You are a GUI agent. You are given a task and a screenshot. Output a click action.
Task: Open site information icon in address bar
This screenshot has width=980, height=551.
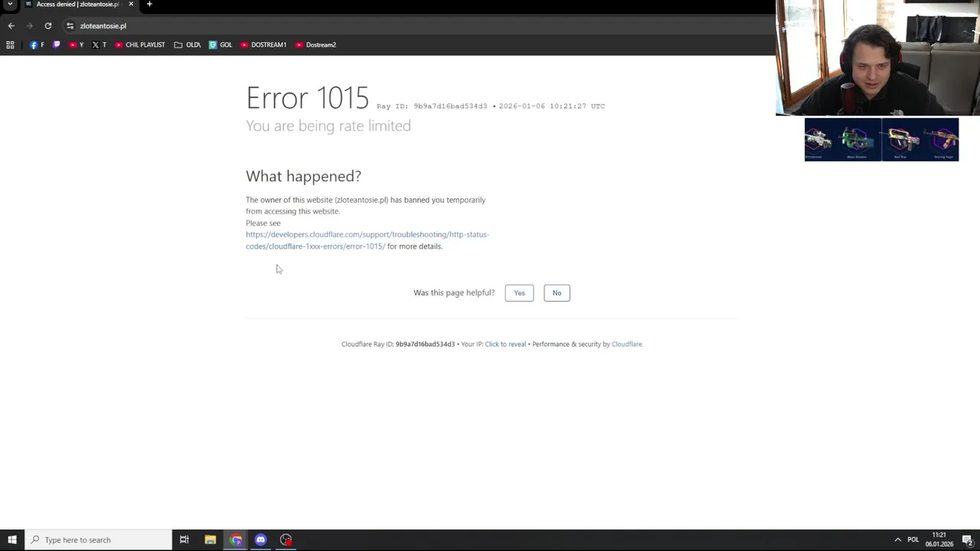click(70, 26)
